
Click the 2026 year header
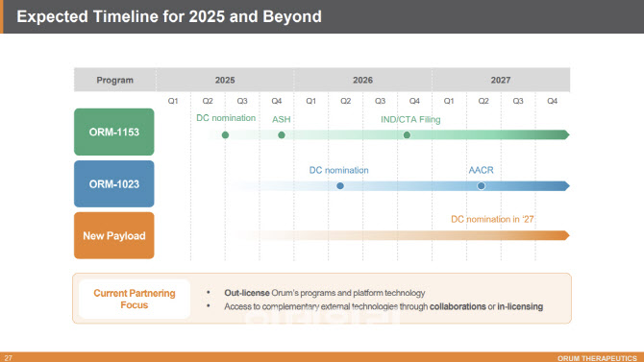pos(362,80)
